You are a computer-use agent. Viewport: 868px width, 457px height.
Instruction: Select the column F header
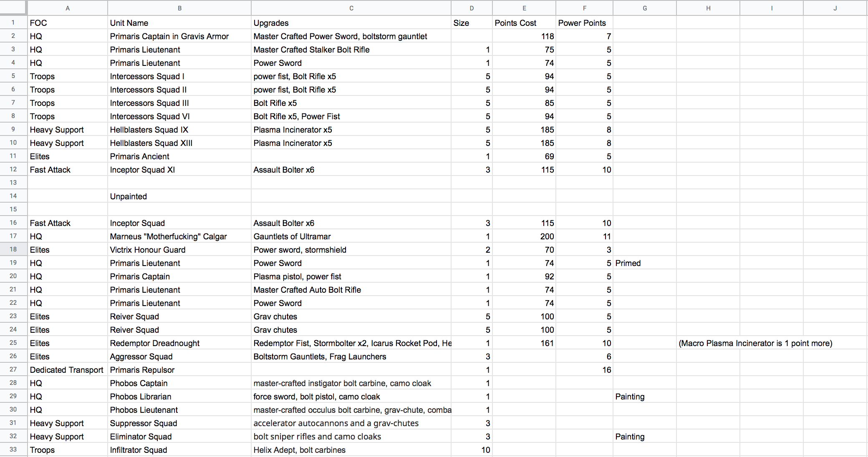pyautogui.click(x=584, y=8)
